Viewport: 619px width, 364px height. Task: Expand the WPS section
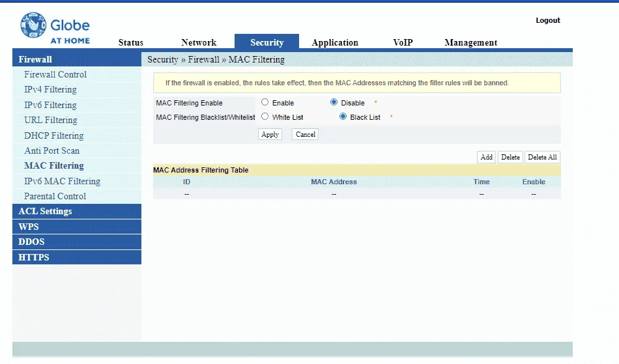77,227
